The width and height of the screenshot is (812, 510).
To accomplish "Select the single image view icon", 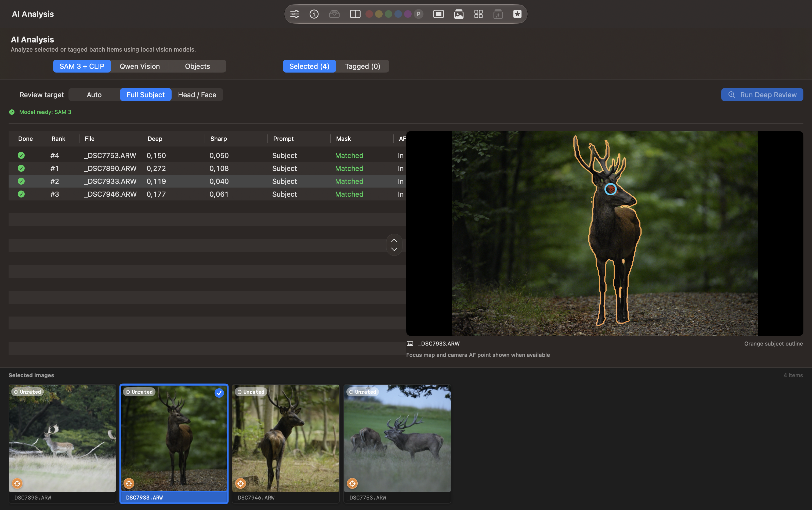I will pyautogui.click(x=438, y=14).
